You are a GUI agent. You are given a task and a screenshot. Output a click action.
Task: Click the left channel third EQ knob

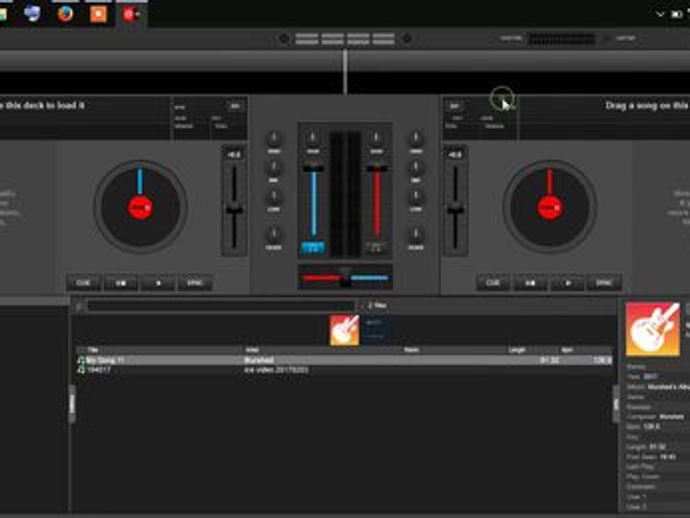coord(274,196)
